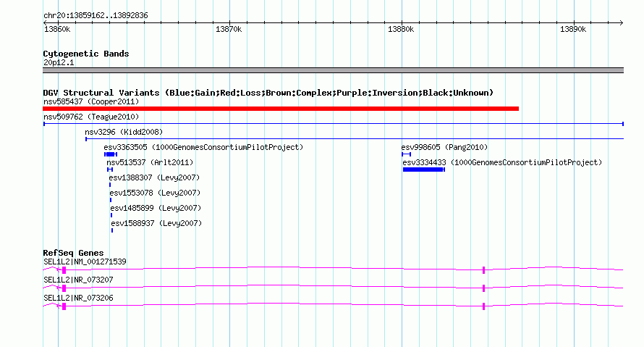
Task: Open the nsv513537 (Arlt2011) label
Action: click(x=150, y=162)
